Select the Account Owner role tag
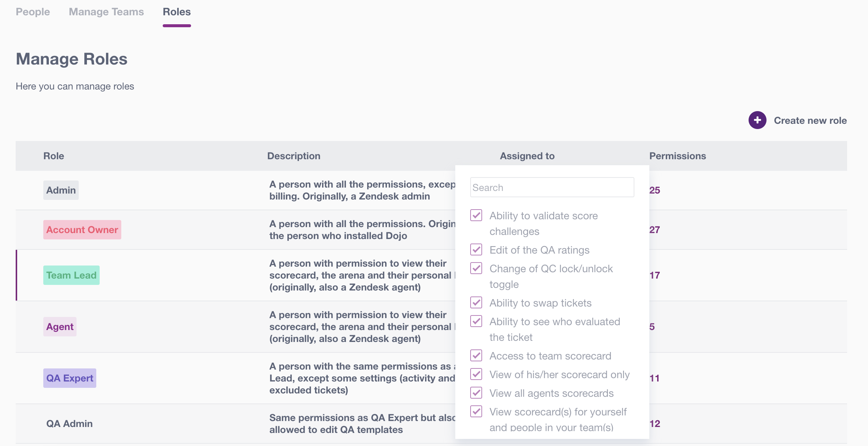This screenshot has height=446, width=868. coord(82,230)
